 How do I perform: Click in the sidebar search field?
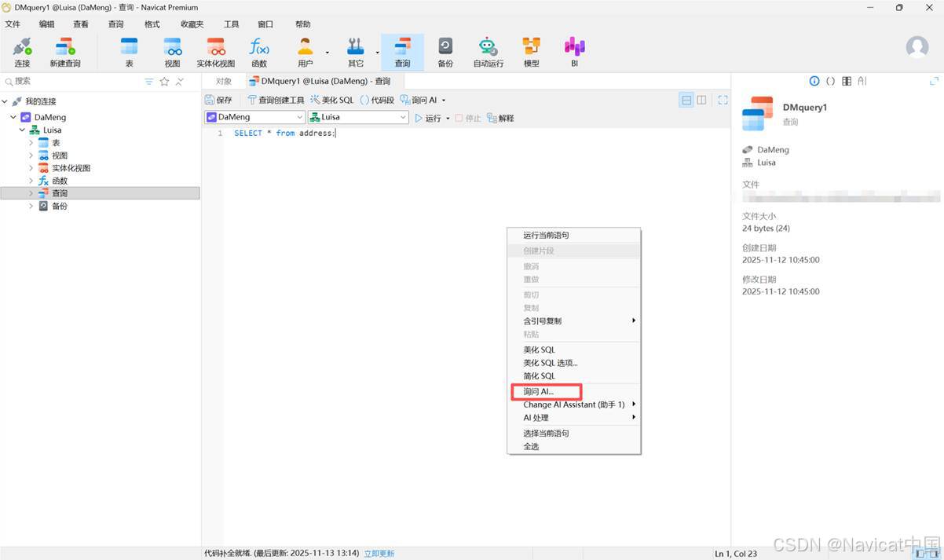point(75,82)
